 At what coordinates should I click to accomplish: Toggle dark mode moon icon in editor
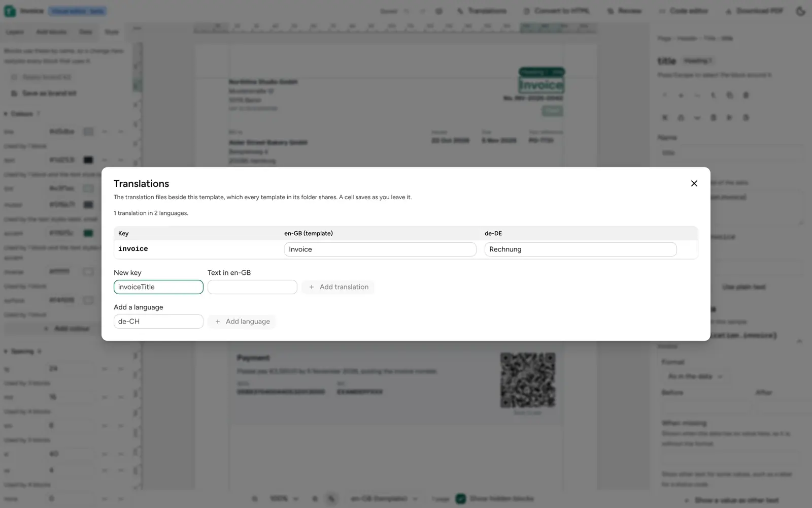[801, 11]
